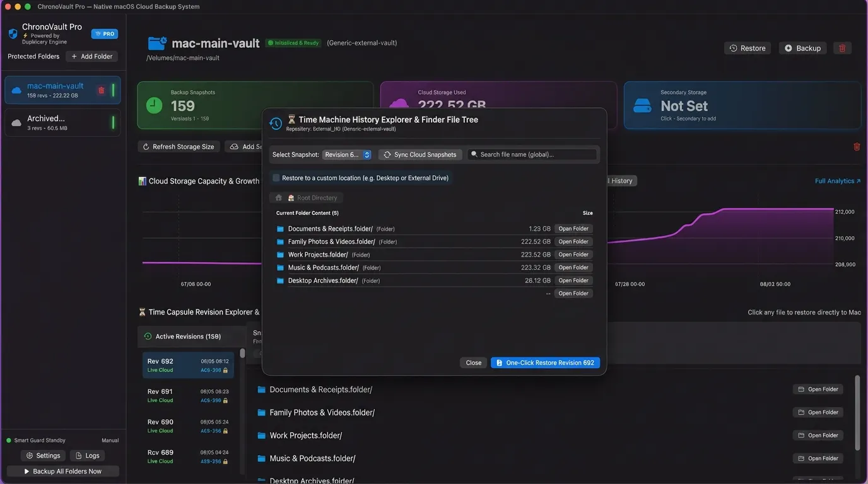Open Folder for Desktop Archives in dialog
The height and width of the screenshot is (484, 868).
click(x=573, y=280)
